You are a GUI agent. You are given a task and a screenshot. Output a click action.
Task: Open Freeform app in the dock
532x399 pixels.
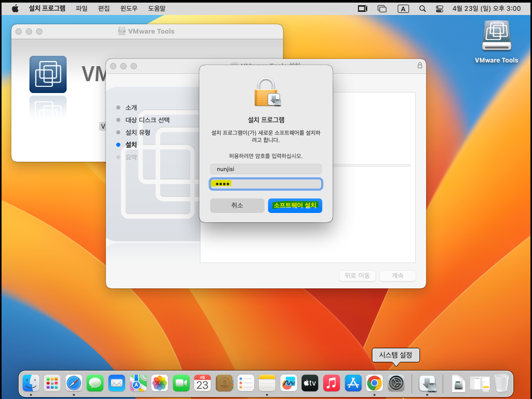289,383
